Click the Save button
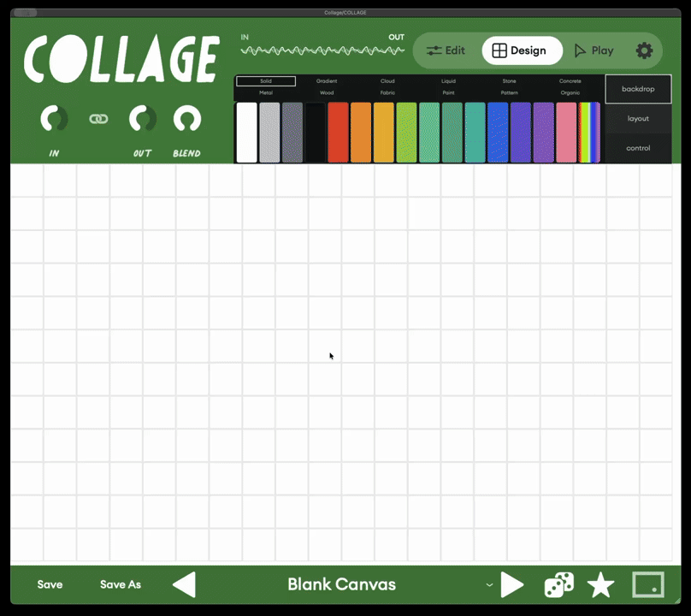The height and width of the screenshot is (616, 691). coord(50,584)
